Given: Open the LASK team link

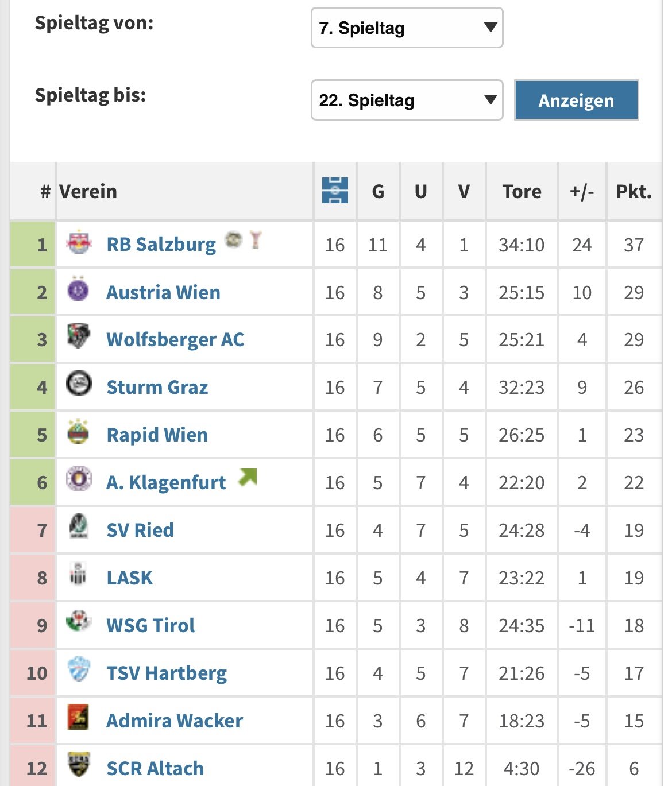Looking at the screenshot, I should 130,578.
